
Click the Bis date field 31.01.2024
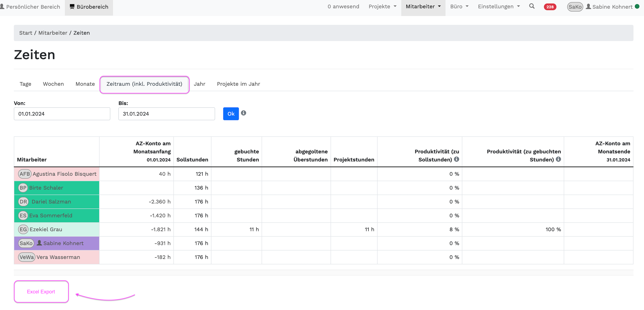pos(166,114)
